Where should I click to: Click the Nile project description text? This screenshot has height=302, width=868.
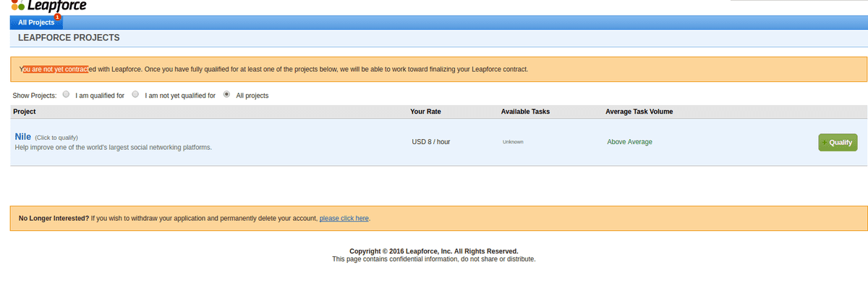coord(113,147)
